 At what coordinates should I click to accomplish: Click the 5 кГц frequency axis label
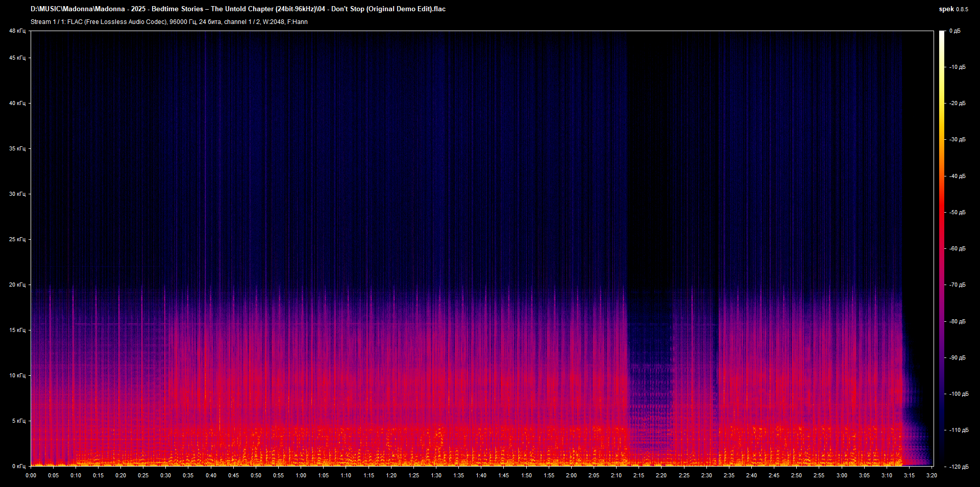(18, 421)
